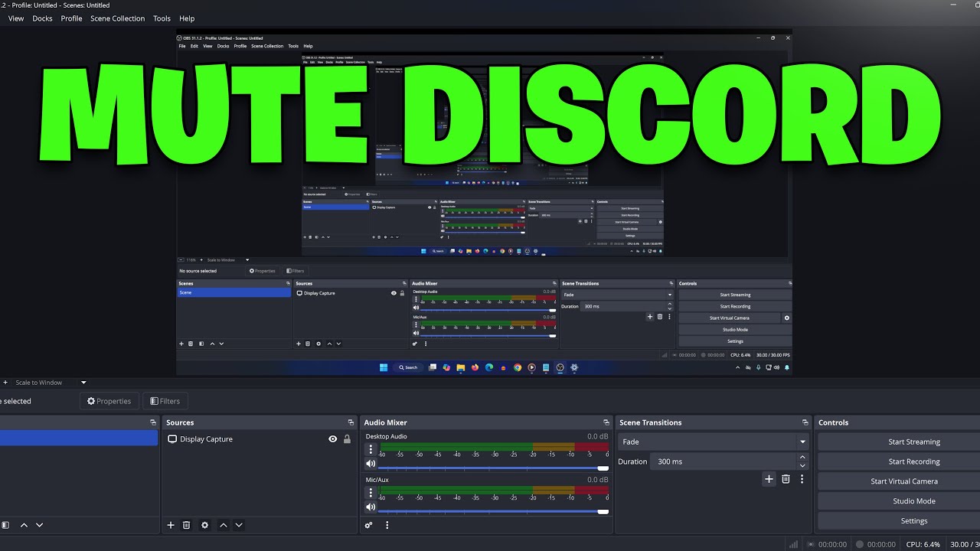Click Windows Start button in captured taskbar

click(x=384, y=367)
